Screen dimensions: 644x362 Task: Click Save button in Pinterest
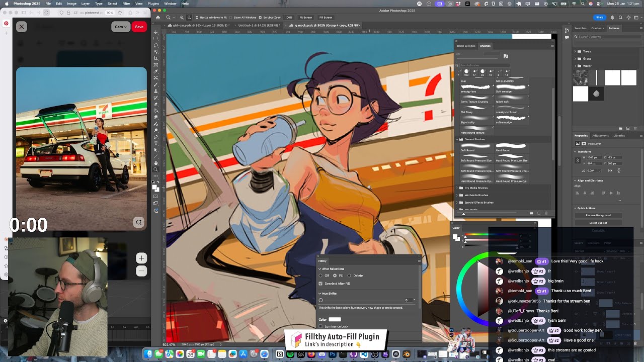tap(139, 27)
